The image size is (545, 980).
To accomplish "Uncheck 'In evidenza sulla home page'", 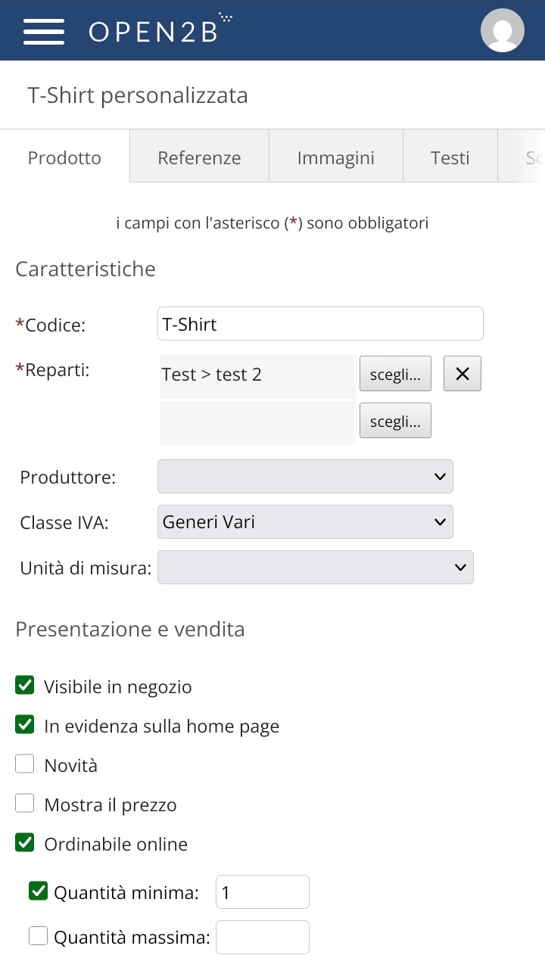I will [x=24, y=724].
